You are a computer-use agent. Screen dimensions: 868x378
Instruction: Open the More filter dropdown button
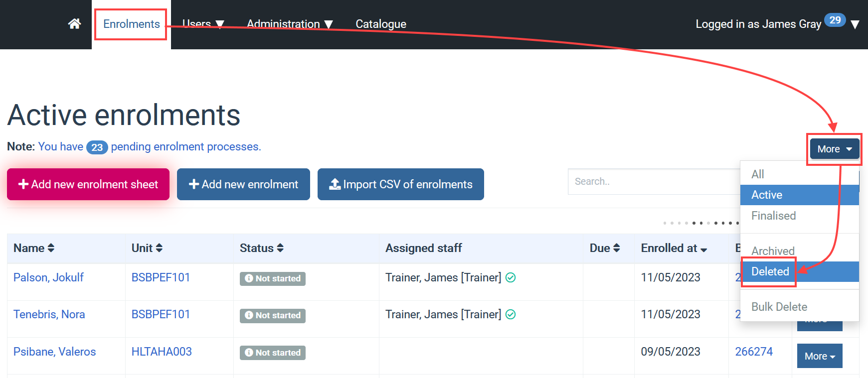pos(834,149)
